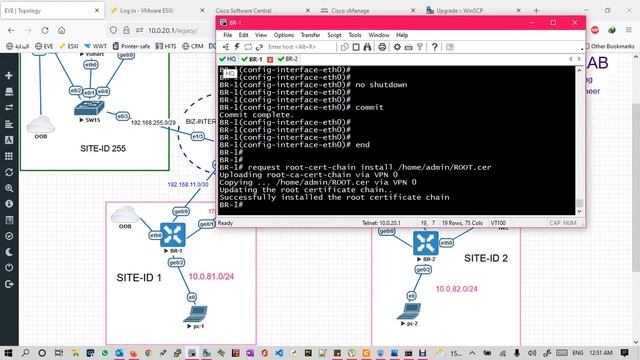Viewport: 640px width, 360px height.
Task: Open the ESXI bookmark
Action: [69, 47]
